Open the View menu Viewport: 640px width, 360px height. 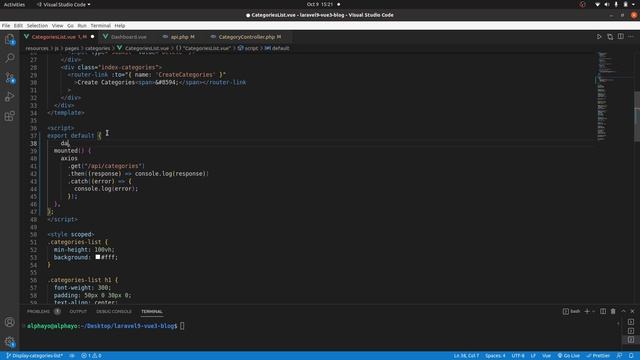pos(58,25)
